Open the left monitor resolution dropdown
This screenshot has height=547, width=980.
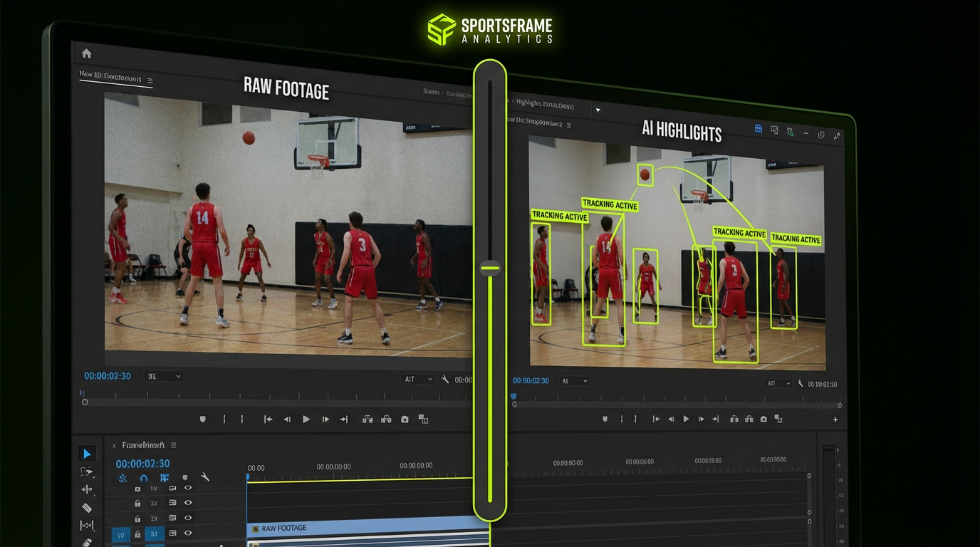[417, 380]
